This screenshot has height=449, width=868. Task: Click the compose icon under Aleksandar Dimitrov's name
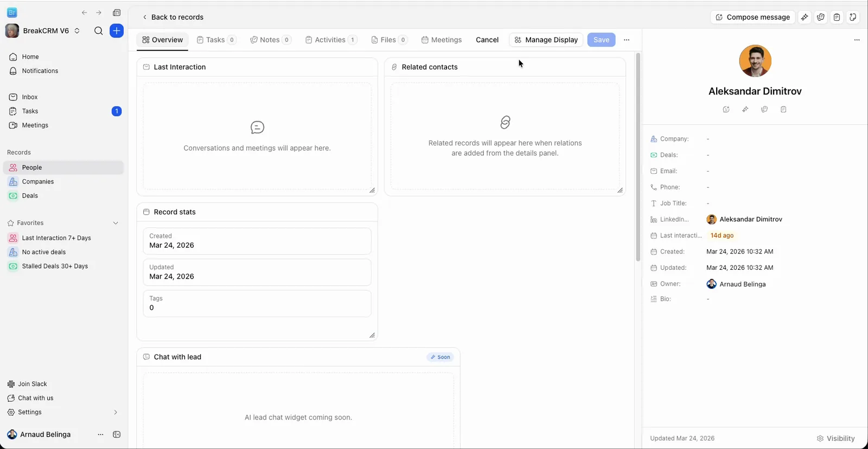pos(726,110)
